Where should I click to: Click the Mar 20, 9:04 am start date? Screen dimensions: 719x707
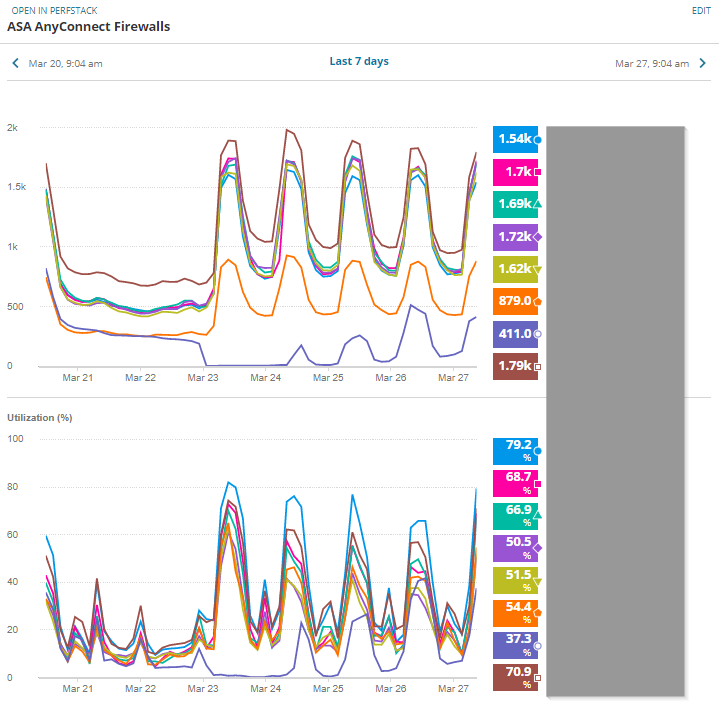click(66, 64)
